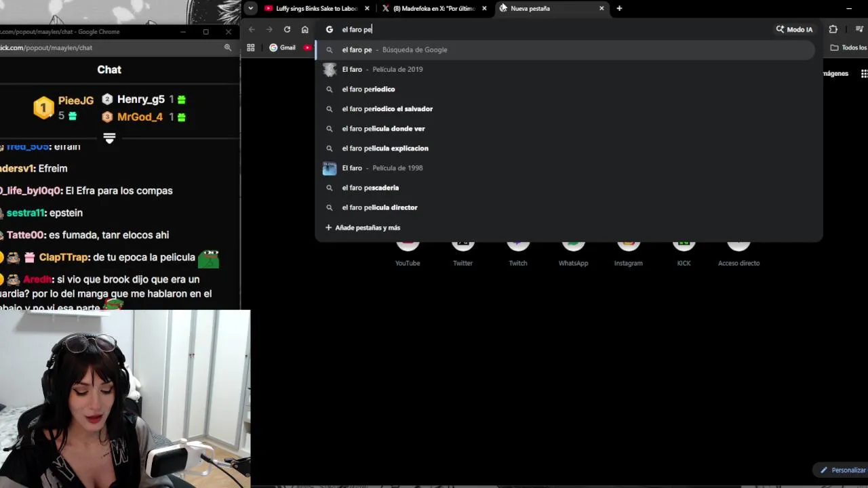Open the Extensions puzzle icon
The height and width of the screenshot is (488, 868).
[833, 29]
